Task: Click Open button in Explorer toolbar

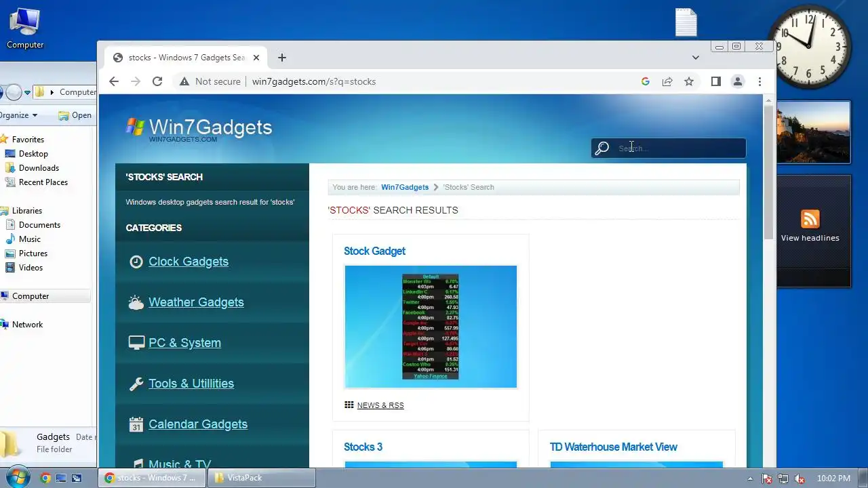Action: [x=75, y=115]
